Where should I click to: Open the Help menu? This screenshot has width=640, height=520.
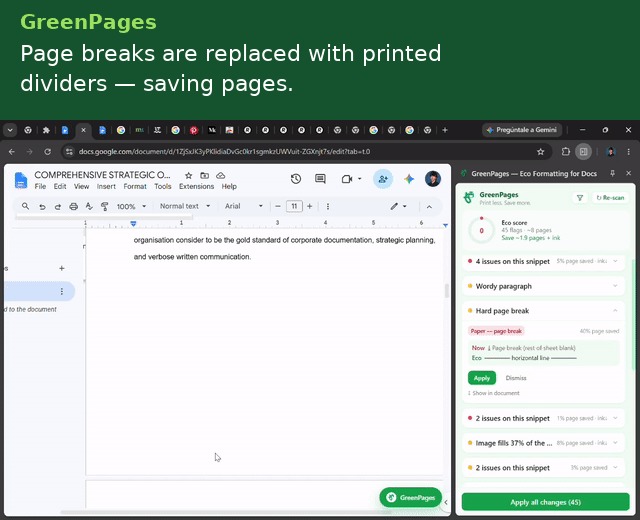pyautogui.click(x=229, y=186)
